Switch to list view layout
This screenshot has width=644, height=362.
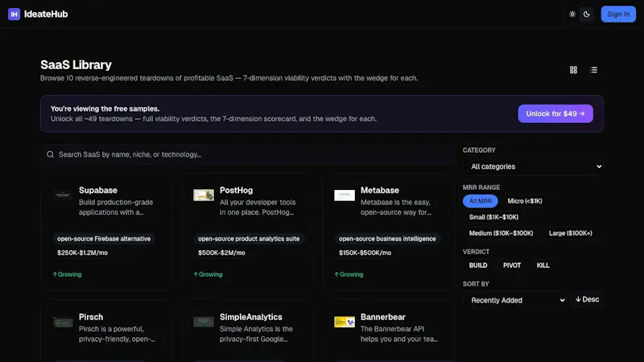pos(593,70)
